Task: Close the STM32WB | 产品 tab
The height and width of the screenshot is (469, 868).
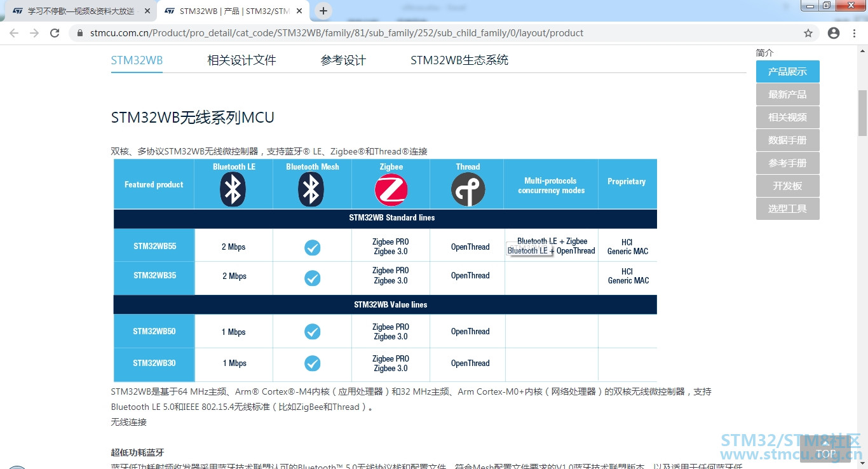Action: click(x=298, y=11)
